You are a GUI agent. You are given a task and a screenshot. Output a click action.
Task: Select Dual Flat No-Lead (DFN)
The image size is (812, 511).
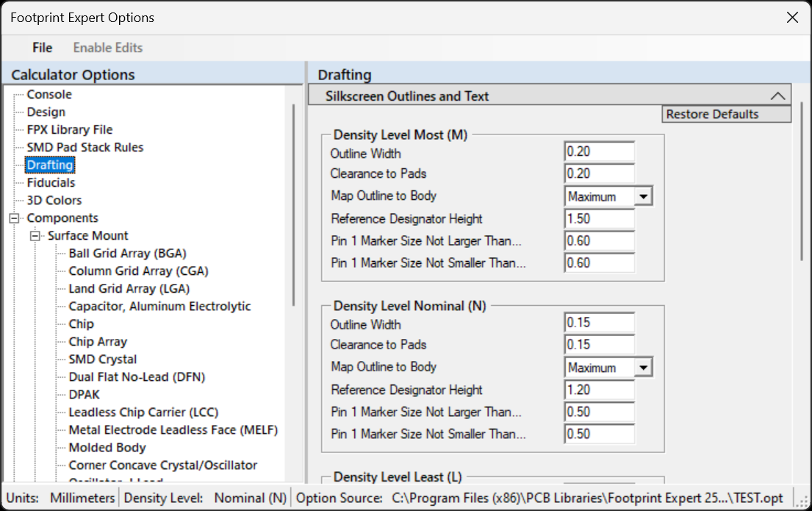tap(137, 376)
